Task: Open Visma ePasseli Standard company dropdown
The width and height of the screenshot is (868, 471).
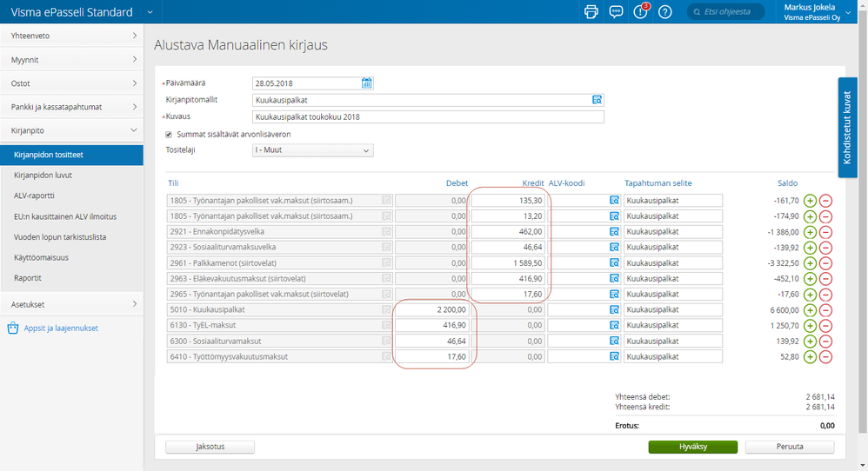Action: [150, 12]
